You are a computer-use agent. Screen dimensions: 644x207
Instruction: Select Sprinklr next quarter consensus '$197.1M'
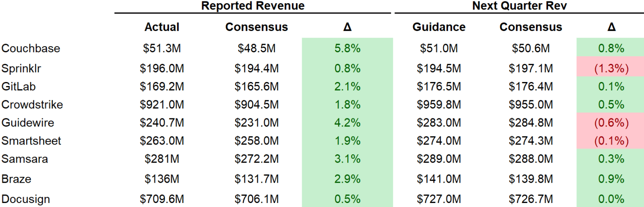[x=531, y=69]
